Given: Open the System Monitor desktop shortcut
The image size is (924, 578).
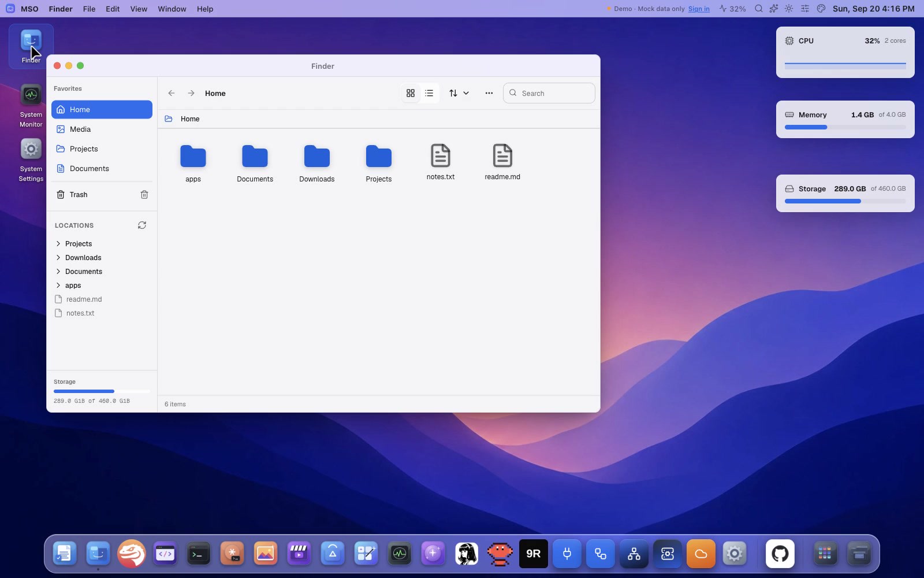Looking at the screenshot, I should pos(31,106).
